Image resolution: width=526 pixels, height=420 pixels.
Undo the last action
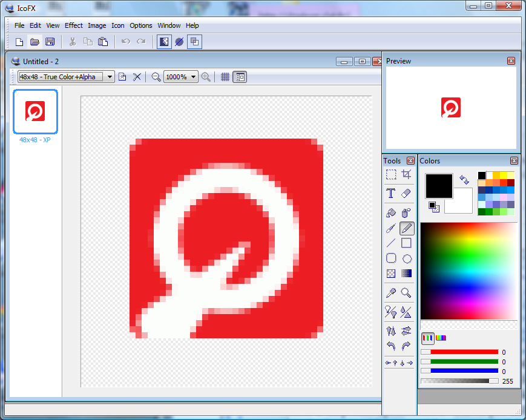coord(126,42)
